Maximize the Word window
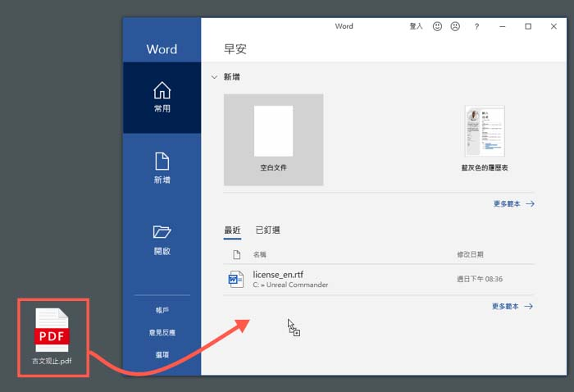574x392 pixels. click(528, 26)
